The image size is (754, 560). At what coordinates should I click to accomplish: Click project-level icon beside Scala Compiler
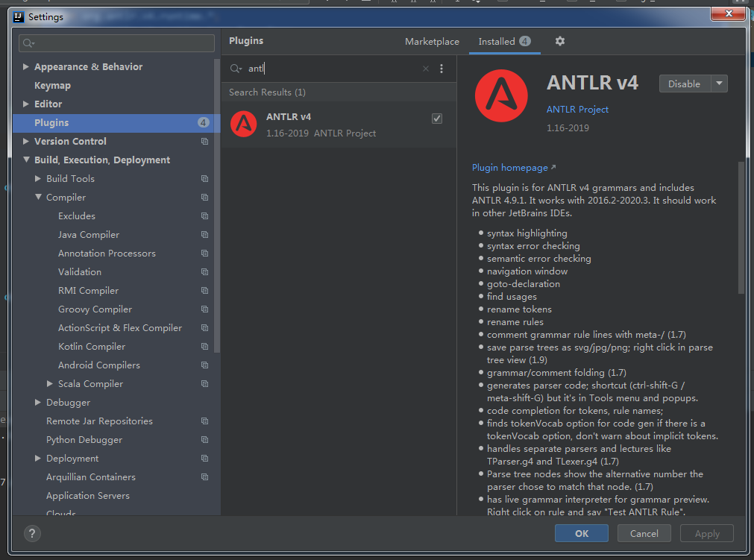[x=204, y=384]
